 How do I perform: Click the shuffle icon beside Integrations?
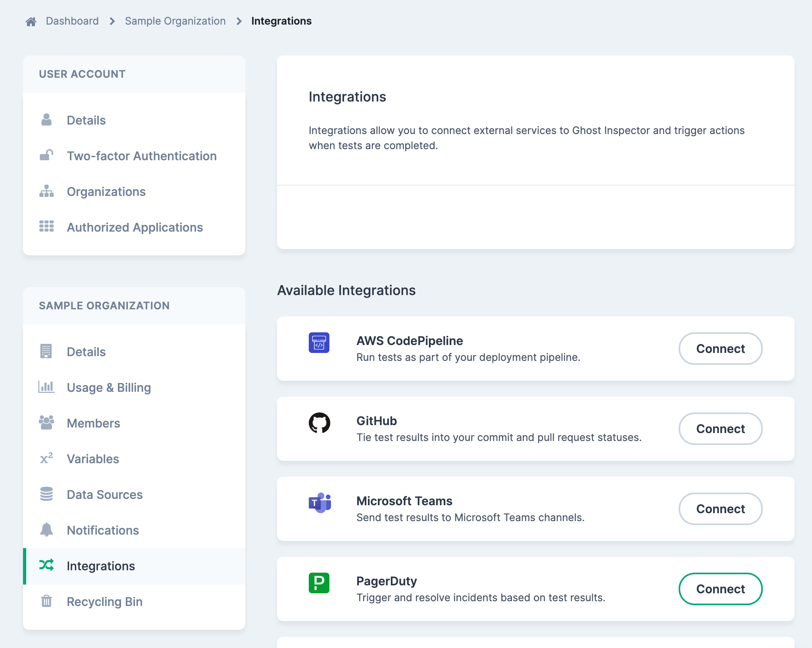[x=46, y=566]
